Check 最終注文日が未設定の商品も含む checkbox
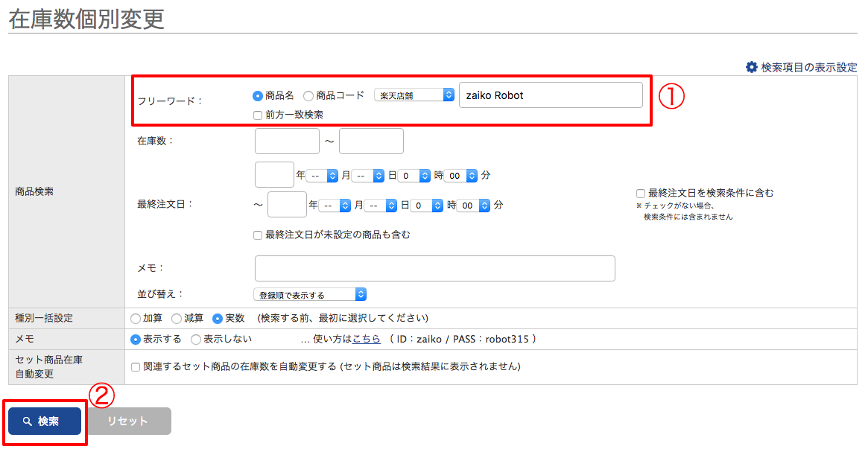Viewport: 868px width, 455px height. (x=258, y=235)
